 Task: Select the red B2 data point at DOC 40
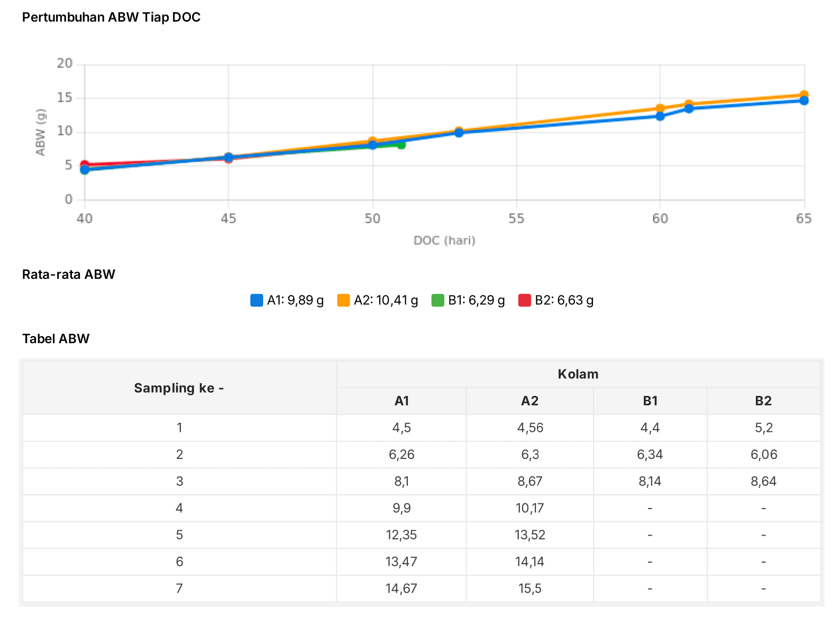(x=85, y=165)
